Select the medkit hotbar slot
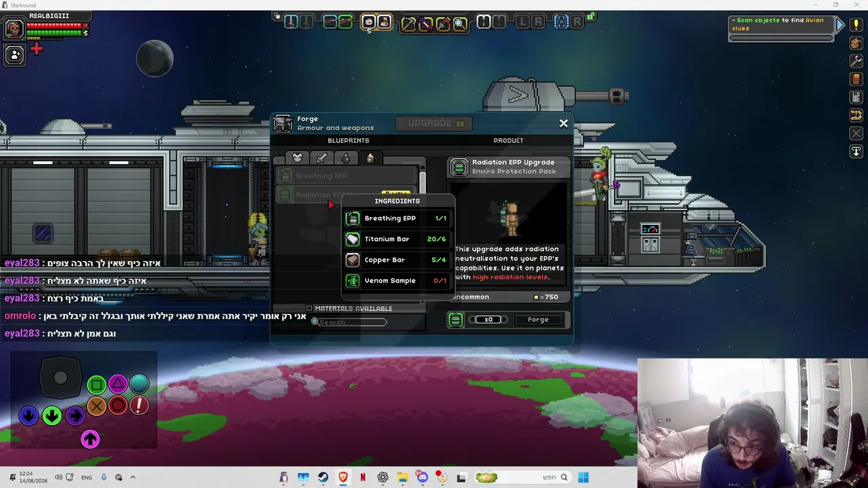 [x=369, y=22]
